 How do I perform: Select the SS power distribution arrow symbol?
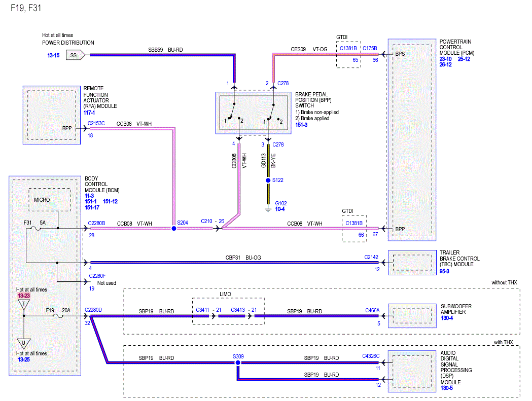point(76,55)
